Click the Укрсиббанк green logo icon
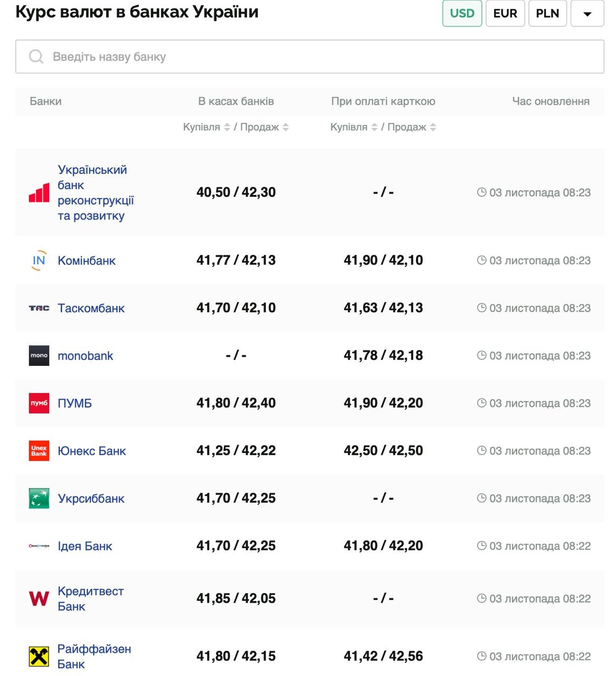 pyautogui.click(x=39, y=499)
